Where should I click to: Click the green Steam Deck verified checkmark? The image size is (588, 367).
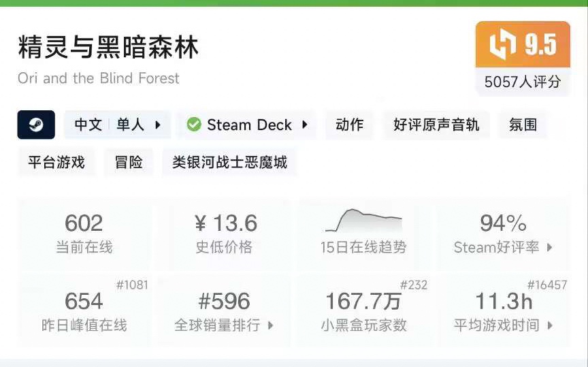(194, 125)
